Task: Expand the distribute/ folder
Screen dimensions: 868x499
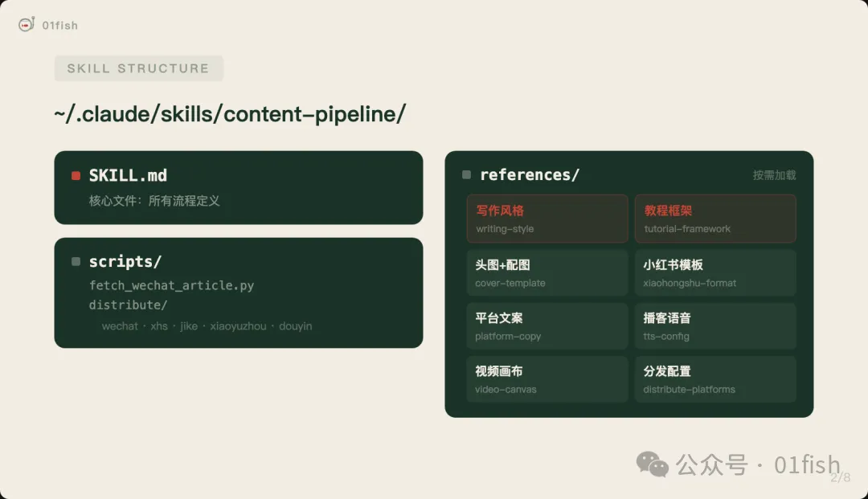Action: [129, 305]
